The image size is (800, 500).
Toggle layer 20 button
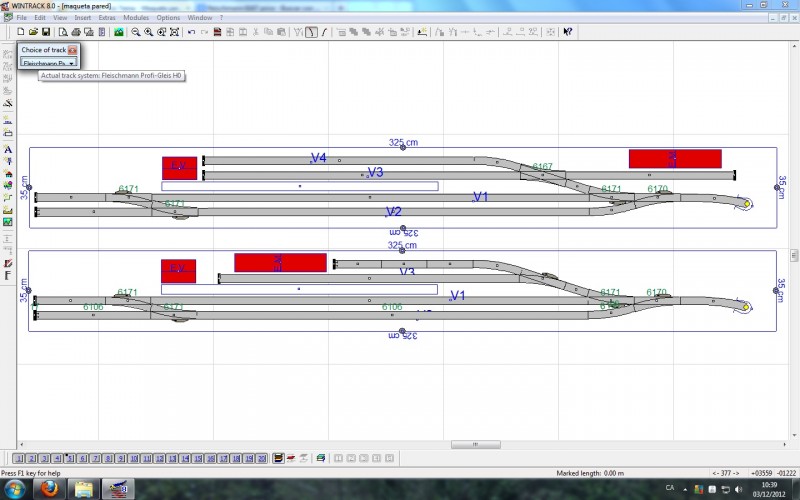pos(261,458)
